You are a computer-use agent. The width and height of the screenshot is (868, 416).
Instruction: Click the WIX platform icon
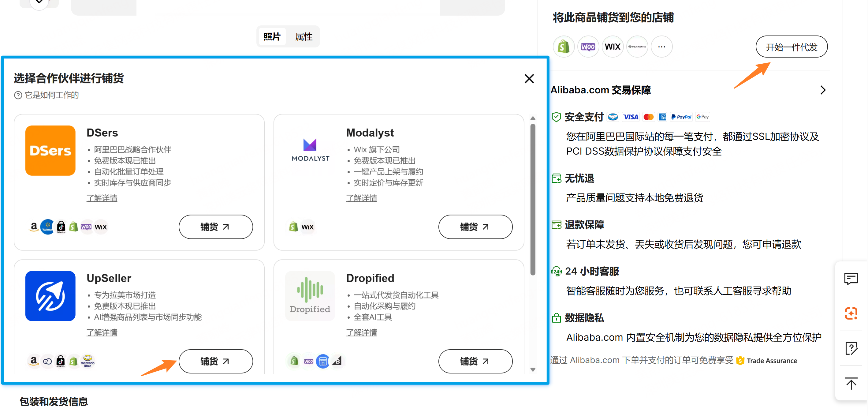click(612, 47)
